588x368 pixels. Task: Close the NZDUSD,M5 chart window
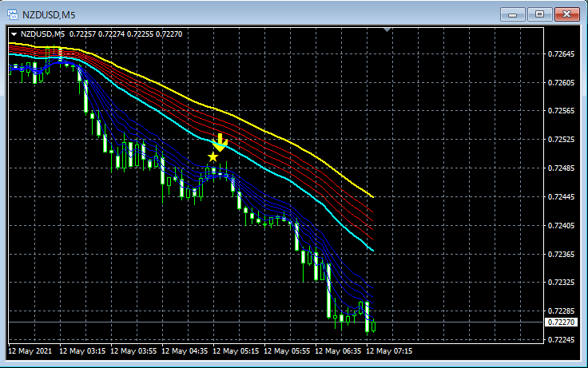click(567, 14)
